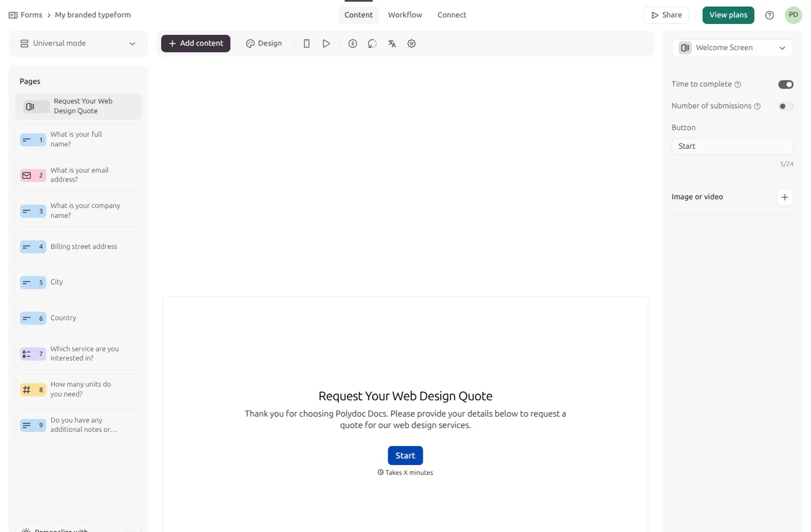Image resolution: width=811 pixels, height=532 pixels.
Task: Switch to the Connect tab
Action: (x=451, y=15)
